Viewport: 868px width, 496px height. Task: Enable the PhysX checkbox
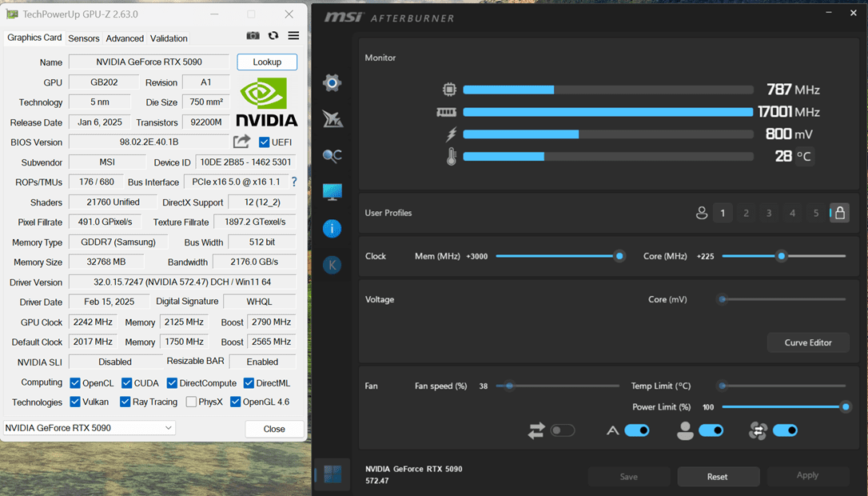point(192,402)
